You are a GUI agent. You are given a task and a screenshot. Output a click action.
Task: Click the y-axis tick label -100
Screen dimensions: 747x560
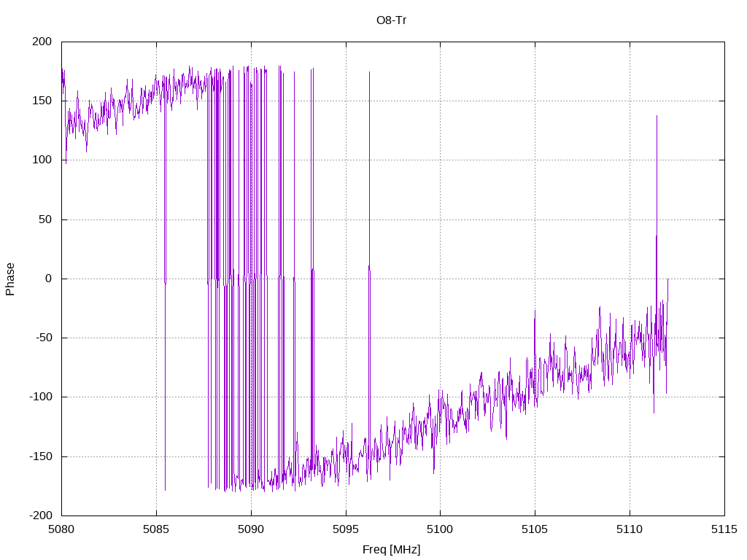(x=41, y=397)
